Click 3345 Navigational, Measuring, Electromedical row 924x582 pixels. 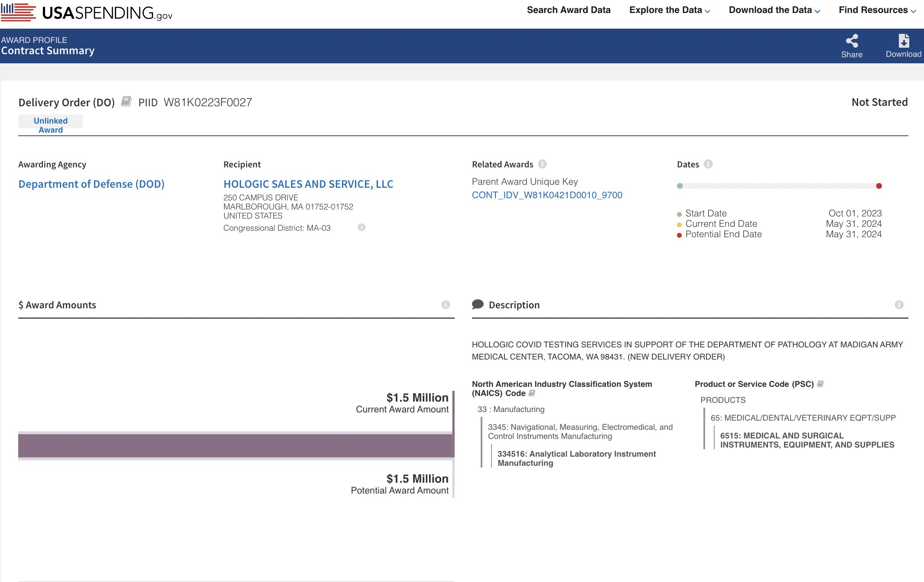(x=580, y=432)
